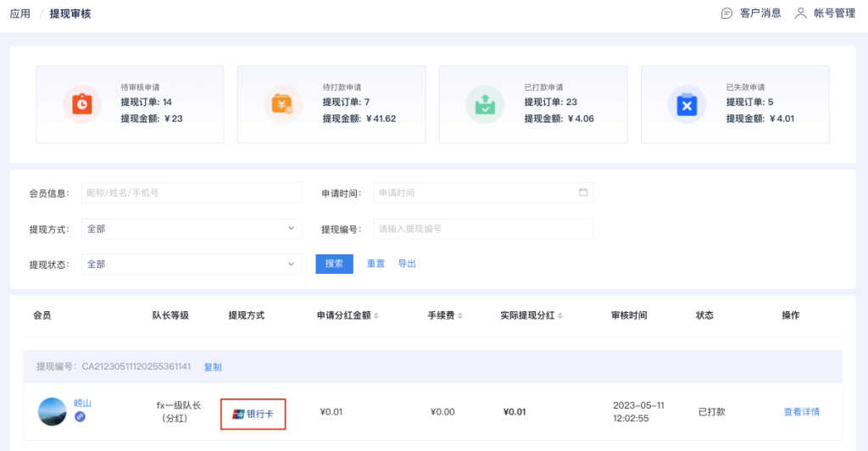Viewport: 868px width, 451px height.
Task: Click the invalid applications blue X icon
Action: coord(687,104)
